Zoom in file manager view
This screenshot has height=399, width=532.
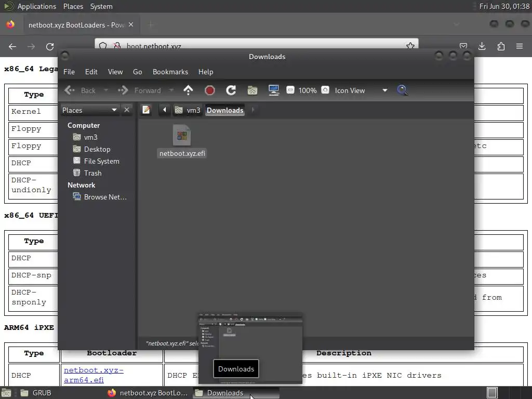(325, 90)
